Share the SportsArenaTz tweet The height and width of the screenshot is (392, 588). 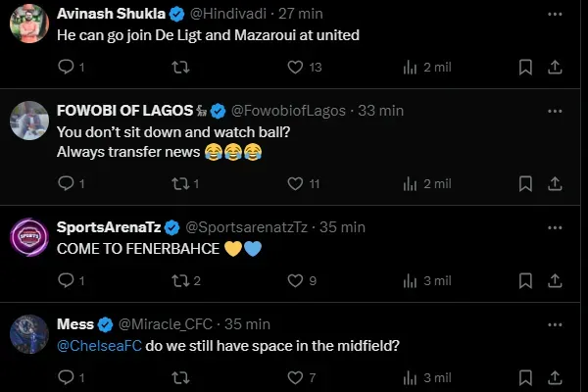tap(555, 280)
